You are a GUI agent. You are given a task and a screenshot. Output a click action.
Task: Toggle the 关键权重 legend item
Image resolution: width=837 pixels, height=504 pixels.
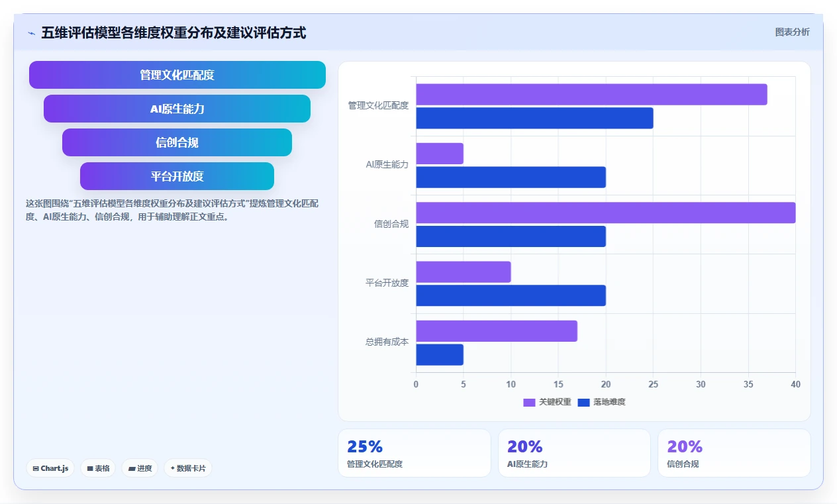point(547,402)
